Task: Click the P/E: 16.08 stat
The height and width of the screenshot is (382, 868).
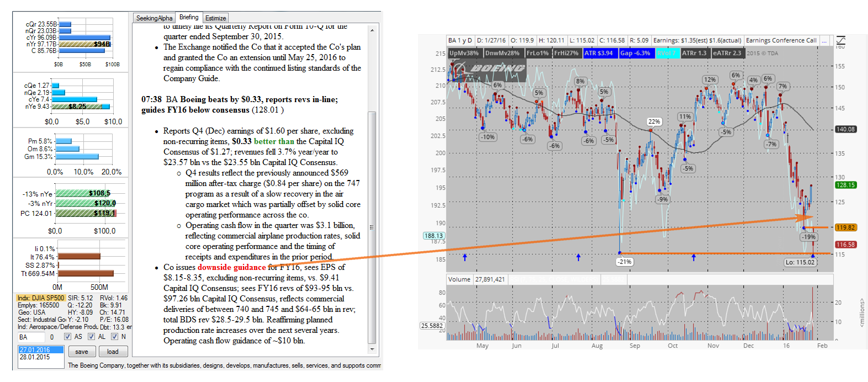Action: pos(114,320)
